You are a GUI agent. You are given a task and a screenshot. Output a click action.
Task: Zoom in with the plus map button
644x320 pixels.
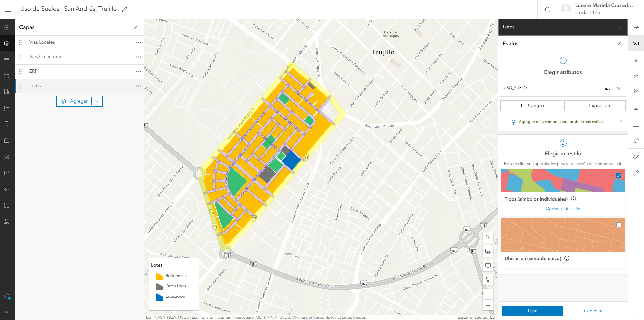point(488,294)
